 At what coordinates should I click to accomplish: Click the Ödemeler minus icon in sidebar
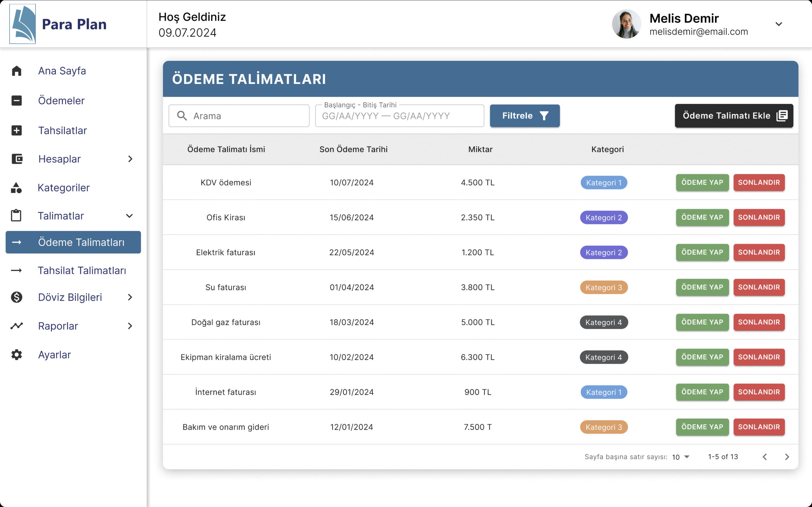point(16,100)
